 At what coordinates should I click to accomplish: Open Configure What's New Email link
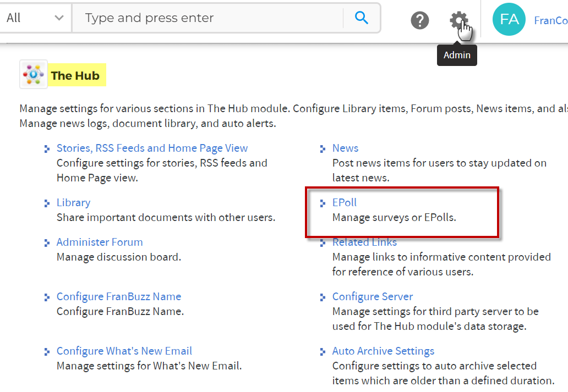(x=124, y=351)
